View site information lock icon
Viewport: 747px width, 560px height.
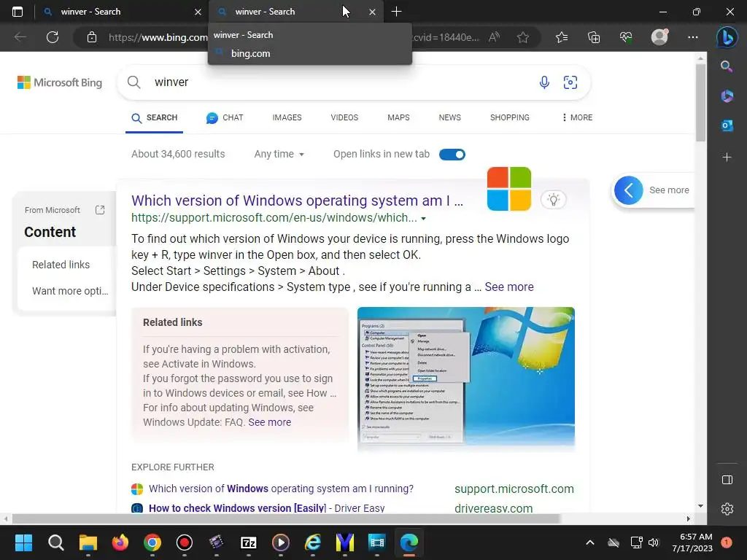91,37
